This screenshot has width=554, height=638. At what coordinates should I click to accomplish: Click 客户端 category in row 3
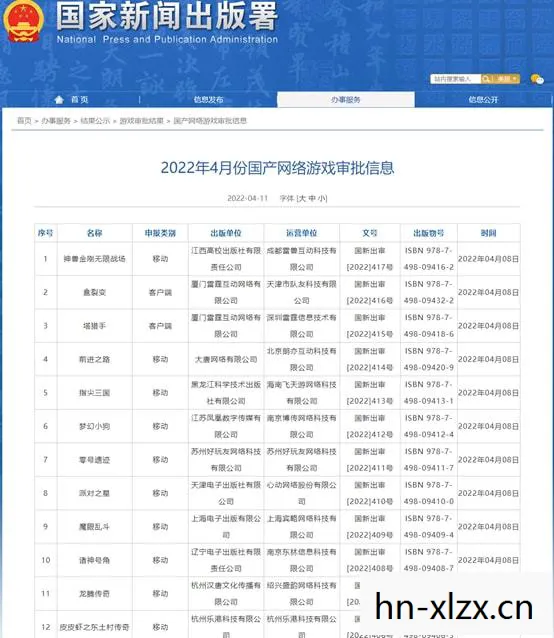(x=160, y=326)
